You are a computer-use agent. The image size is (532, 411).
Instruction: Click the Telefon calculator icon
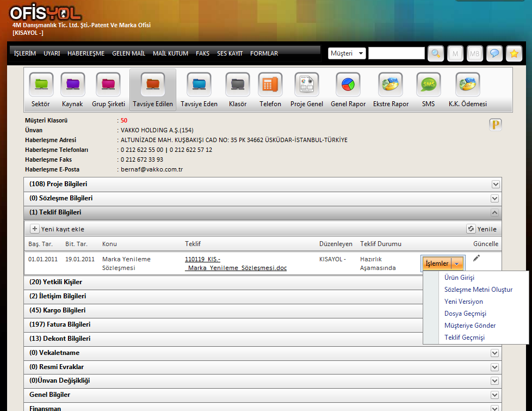tap(270, 85)
